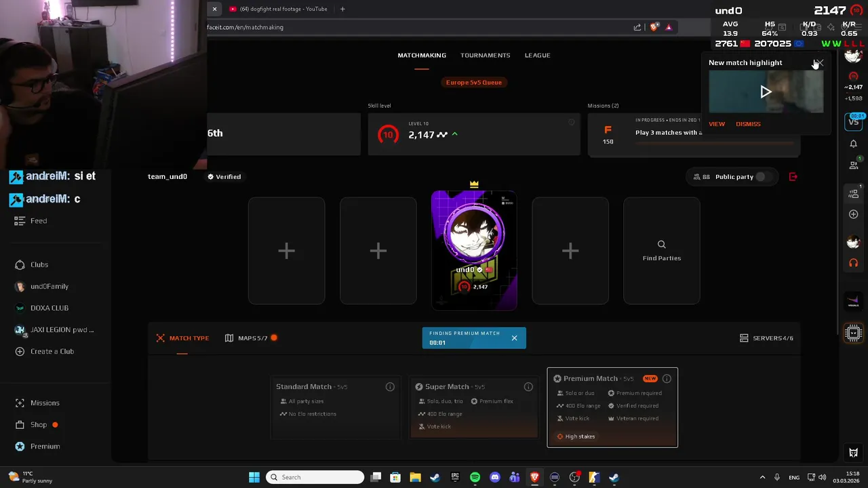Click VIEW on match highlight popup

click(717, 124)
